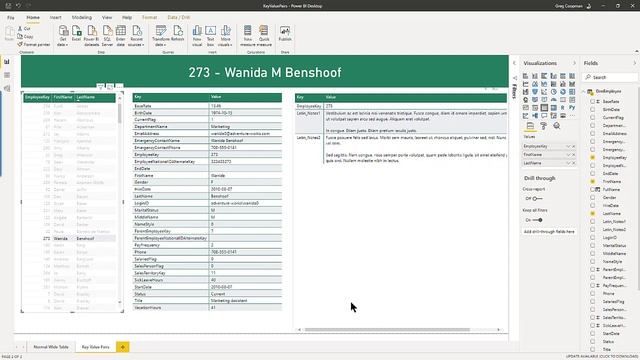Open the Data / Drill ribbon tab
This screenshot has height=360, width=640.
(179, 18)
